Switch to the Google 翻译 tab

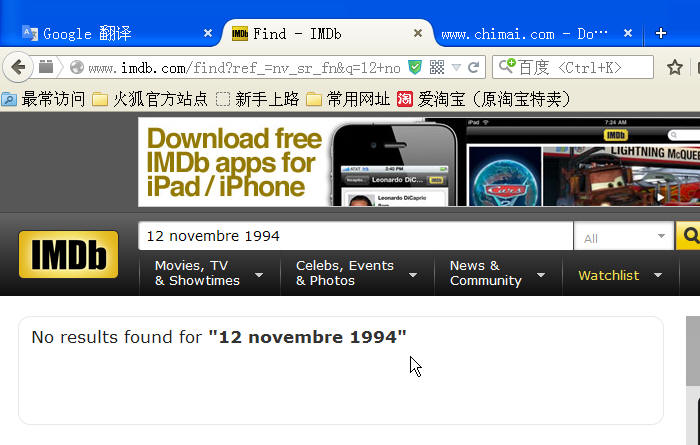[x=114, y=33]
